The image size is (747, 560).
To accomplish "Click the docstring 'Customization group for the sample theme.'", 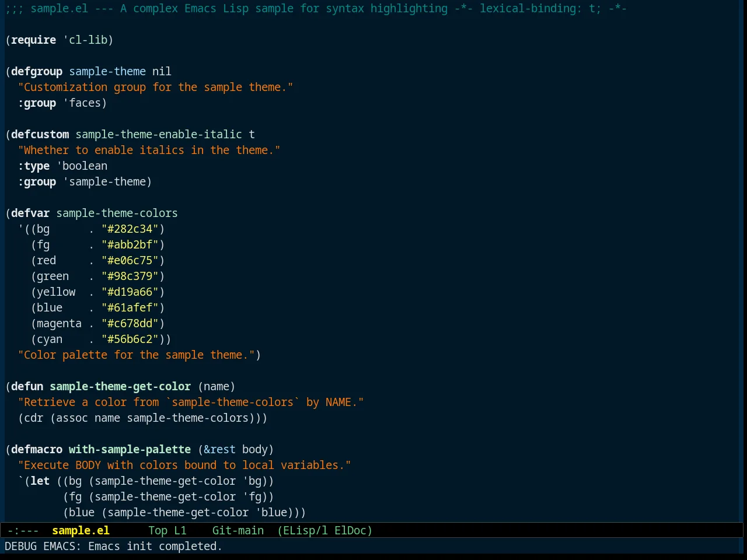I will [155, 87].
